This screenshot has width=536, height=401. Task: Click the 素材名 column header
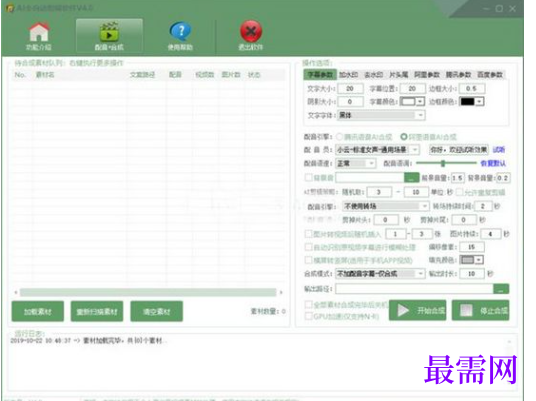[x=45, y=75]
